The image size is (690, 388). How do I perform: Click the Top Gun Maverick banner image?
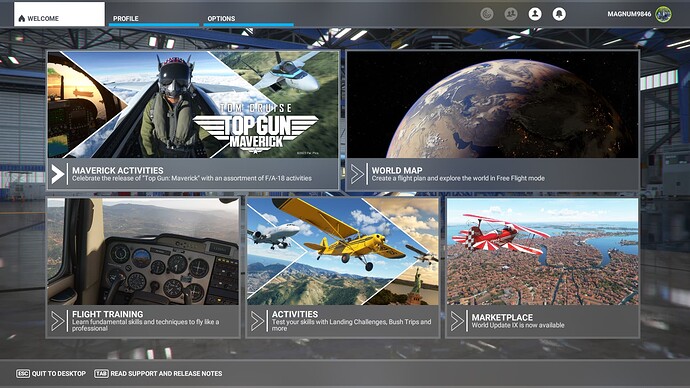pos(193,105)
